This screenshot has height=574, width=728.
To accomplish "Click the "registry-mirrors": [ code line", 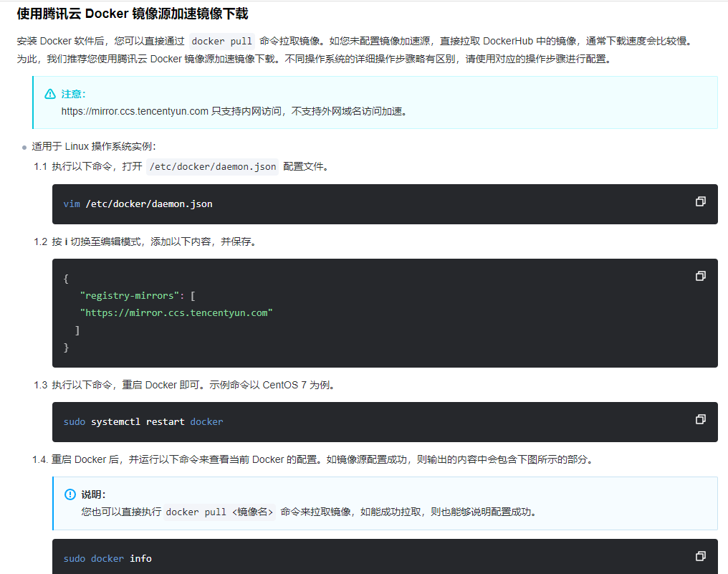I will [138, 296].
